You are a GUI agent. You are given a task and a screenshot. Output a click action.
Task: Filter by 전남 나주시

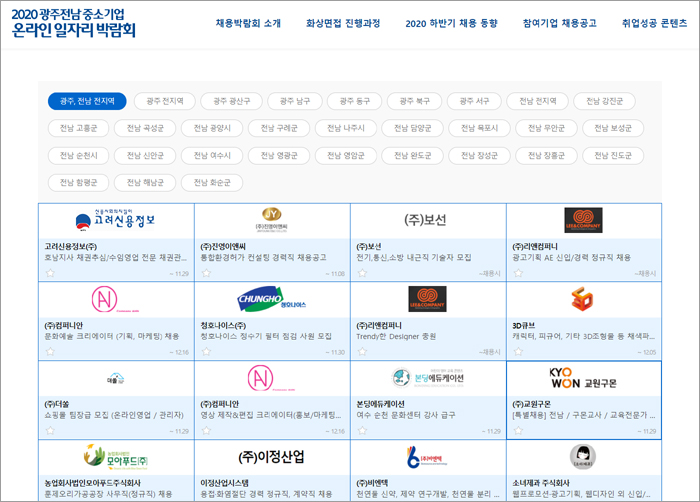point(346,128)
